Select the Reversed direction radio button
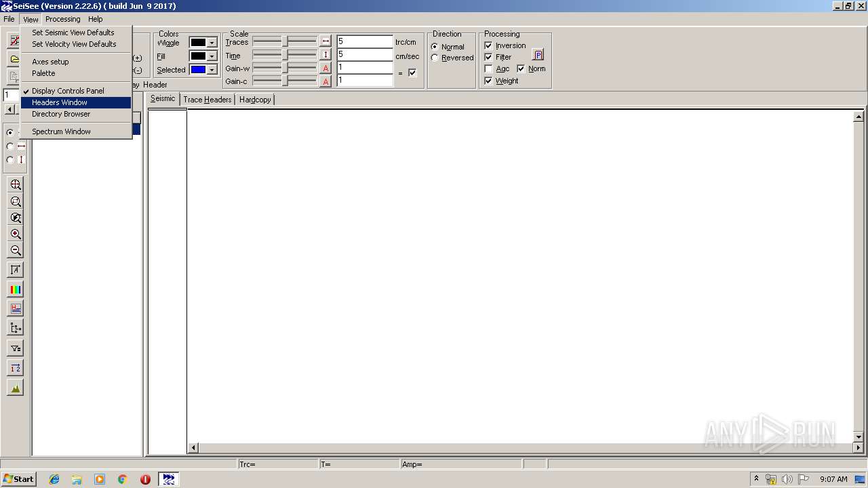Viewport: 868px width, 488px height. pyautogui.click(x=435, y=58)
